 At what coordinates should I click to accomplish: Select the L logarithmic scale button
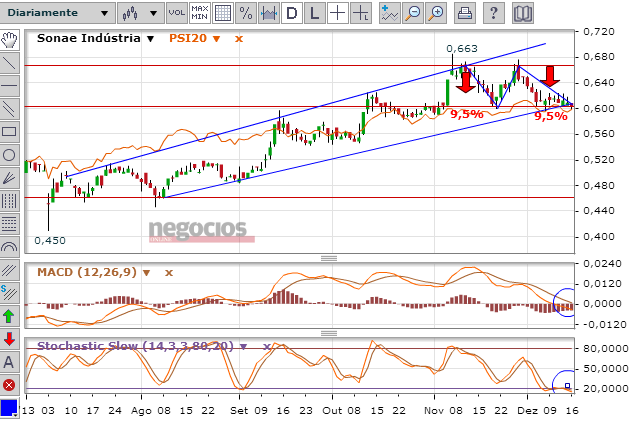[314, 13]
